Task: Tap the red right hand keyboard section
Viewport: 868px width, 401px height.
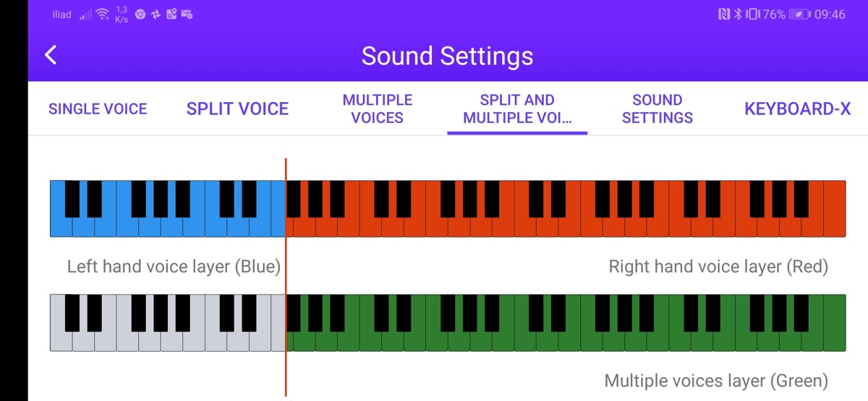Action: 564,226
